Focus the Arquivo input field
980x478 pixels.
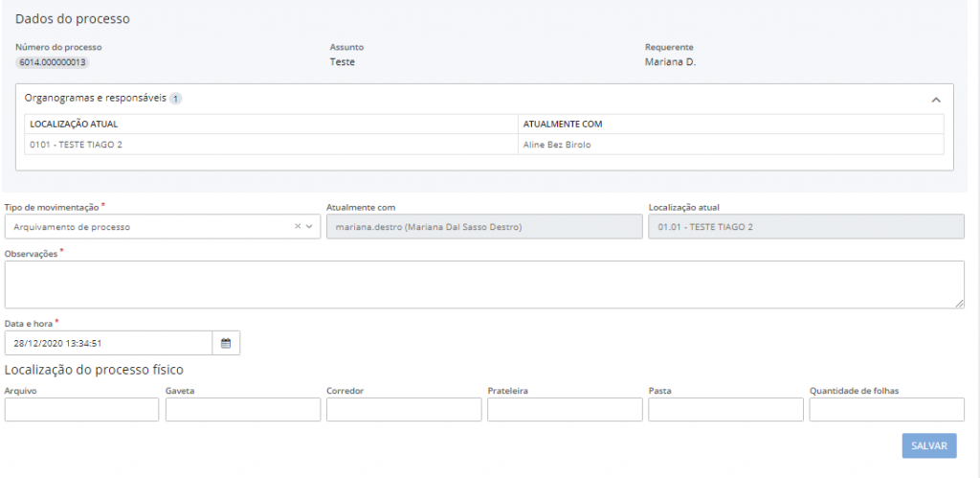point(81,410)
